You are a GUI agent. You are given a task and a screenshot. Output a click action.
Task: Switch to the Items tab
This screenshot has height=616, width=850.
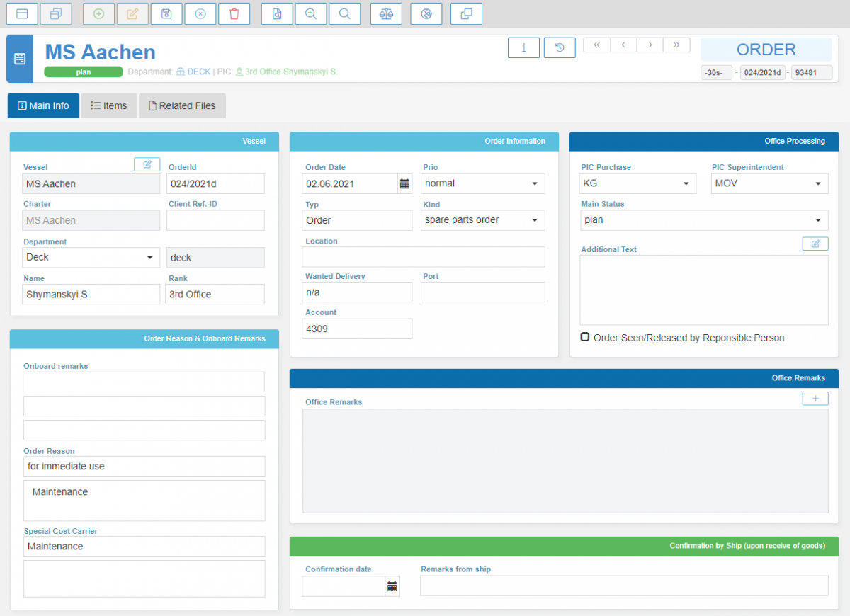(x=109, y=105)
